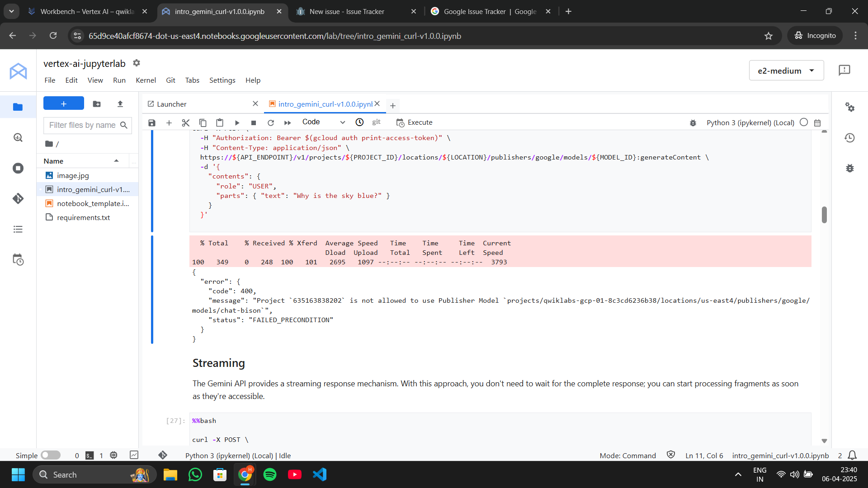The height and width of the screenshot is (488, 868).
Task: Open the Kernel menu
Action: (146, 80)
